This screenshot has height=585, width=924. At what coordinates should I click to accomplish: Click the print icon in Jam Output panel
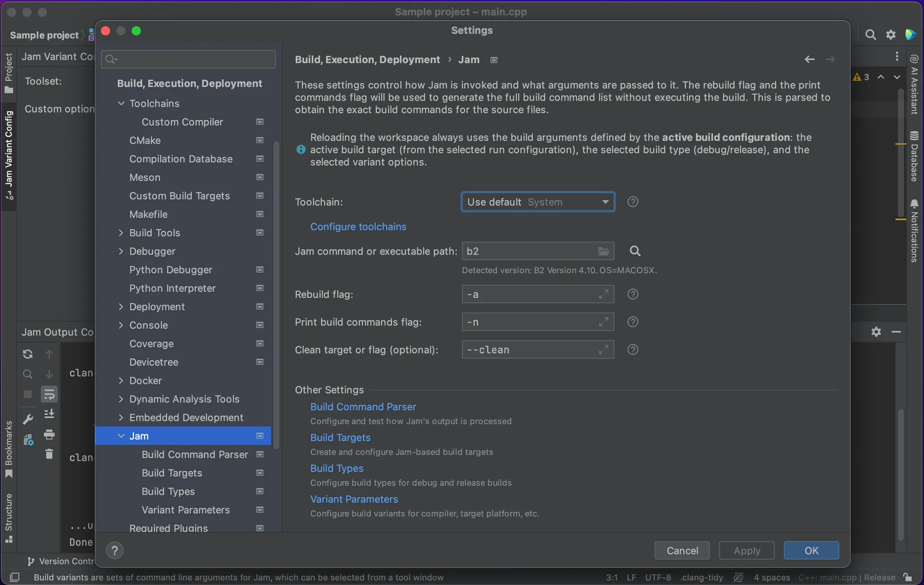pyautogui.click(x=49, y=434)
